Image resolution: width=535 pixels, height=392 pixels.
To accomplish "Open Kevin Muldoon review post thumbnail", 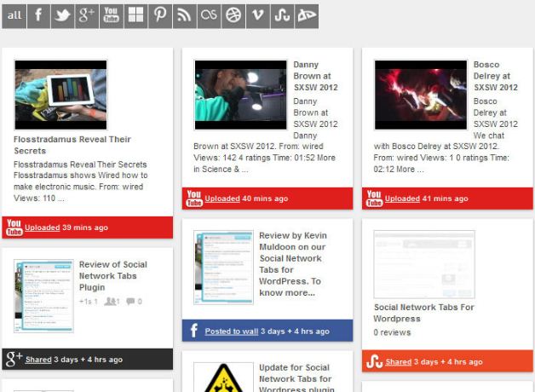I will [223, 268].
